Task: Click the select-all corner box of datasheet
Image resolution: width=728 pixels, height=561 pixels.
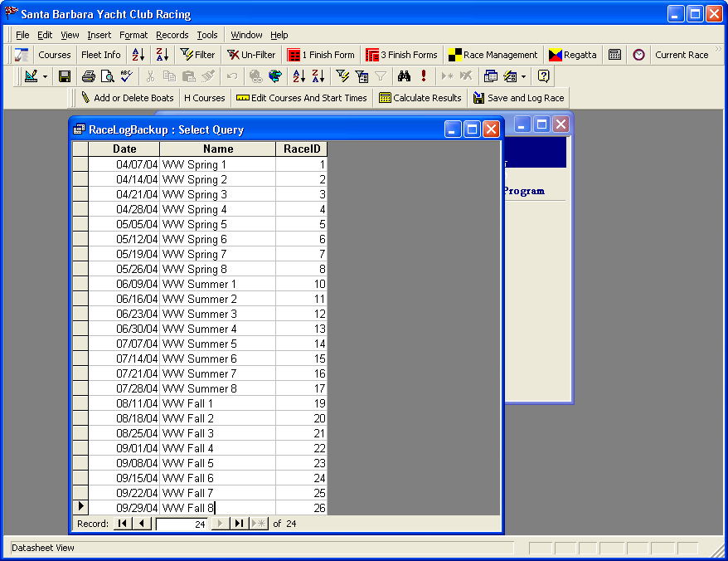Action: [x=80, y=149]
